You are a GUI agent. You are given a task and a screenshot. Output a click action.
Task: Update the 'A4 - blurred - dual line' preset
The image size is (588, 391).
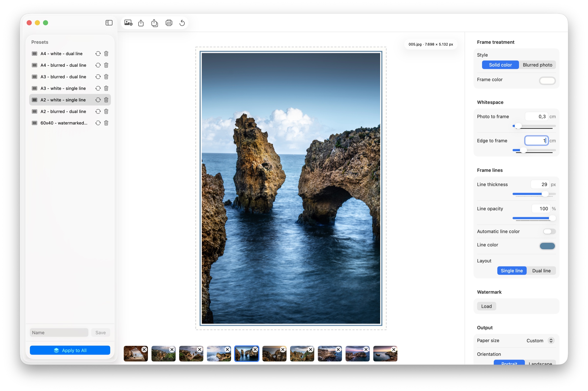click(98, 65)
